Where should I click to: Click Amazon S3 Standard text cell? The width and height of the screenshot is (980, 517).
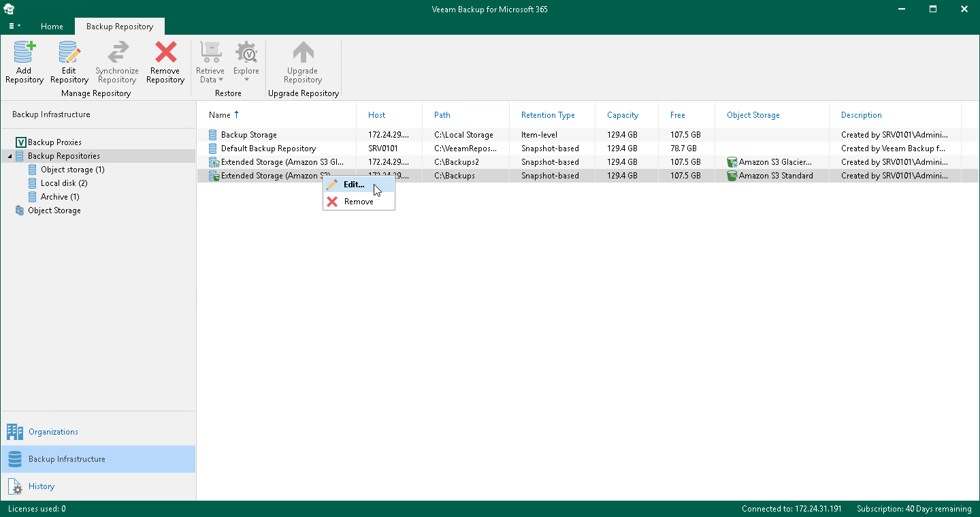(x=776, y=176)
